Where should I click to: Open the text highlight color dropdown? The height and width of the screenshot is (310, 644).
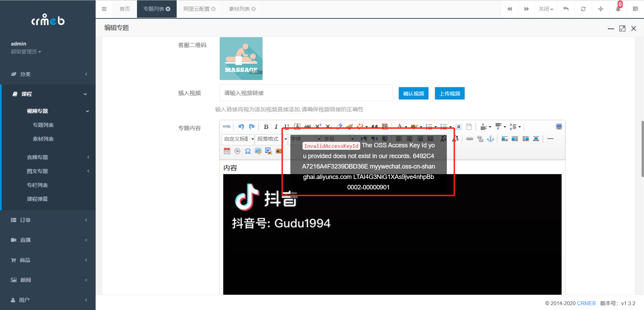point(421,127)
